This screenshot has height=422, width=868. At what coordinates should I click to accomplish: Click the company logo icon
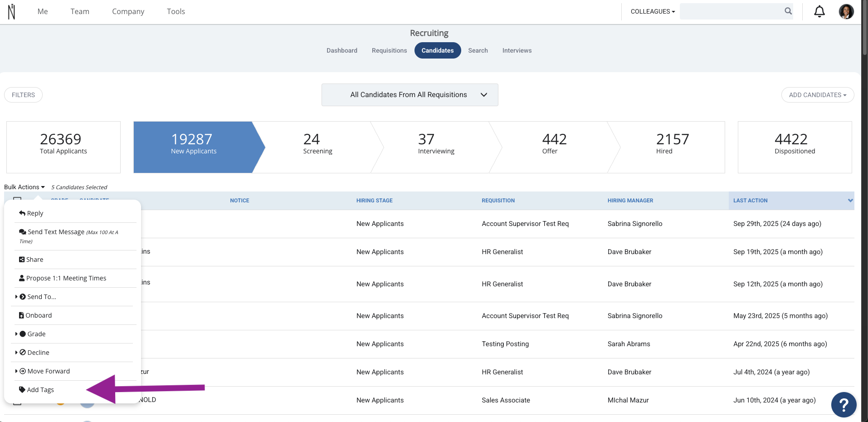pos(12,12)
